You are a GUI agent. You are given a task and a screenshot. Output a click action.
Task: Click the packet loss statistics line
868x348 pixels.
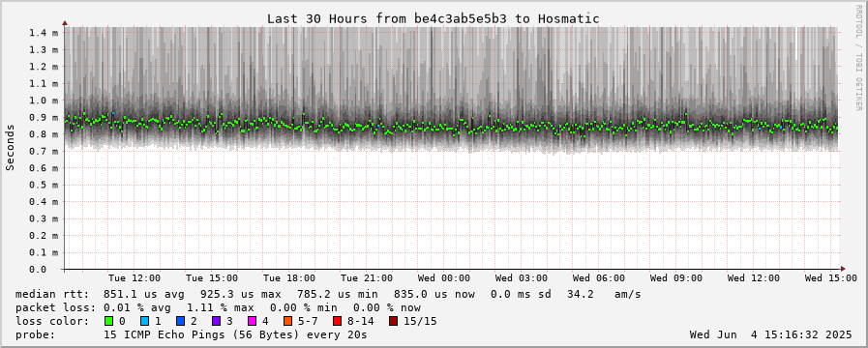pyautogui.click(x=218, y=307)
